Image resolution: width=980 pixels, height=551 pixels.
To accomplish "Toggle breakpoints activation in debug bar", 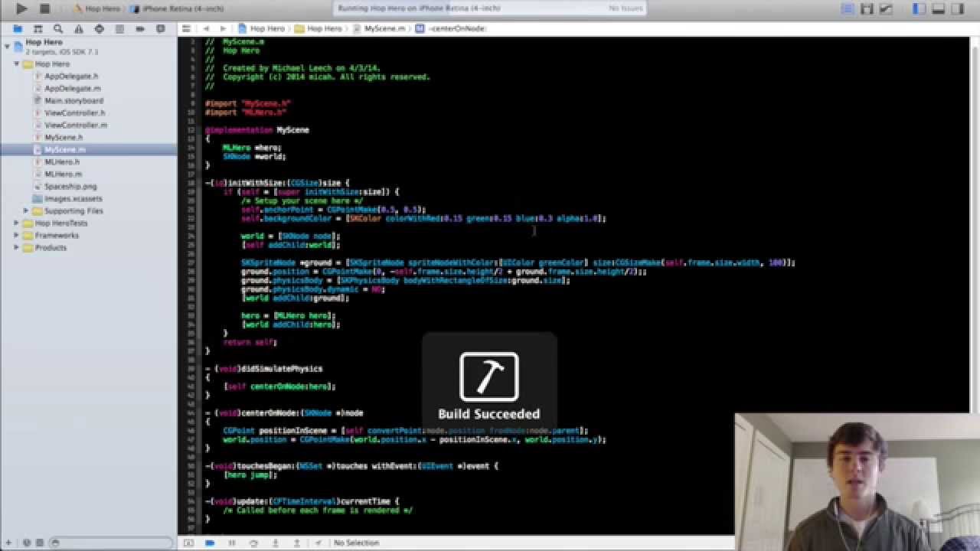I will click(x=210, y=543).
